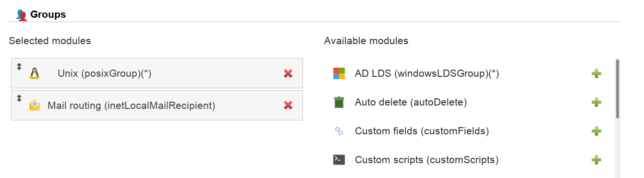Click the green trash can icon
644x178 pixels.
point(339,102)
